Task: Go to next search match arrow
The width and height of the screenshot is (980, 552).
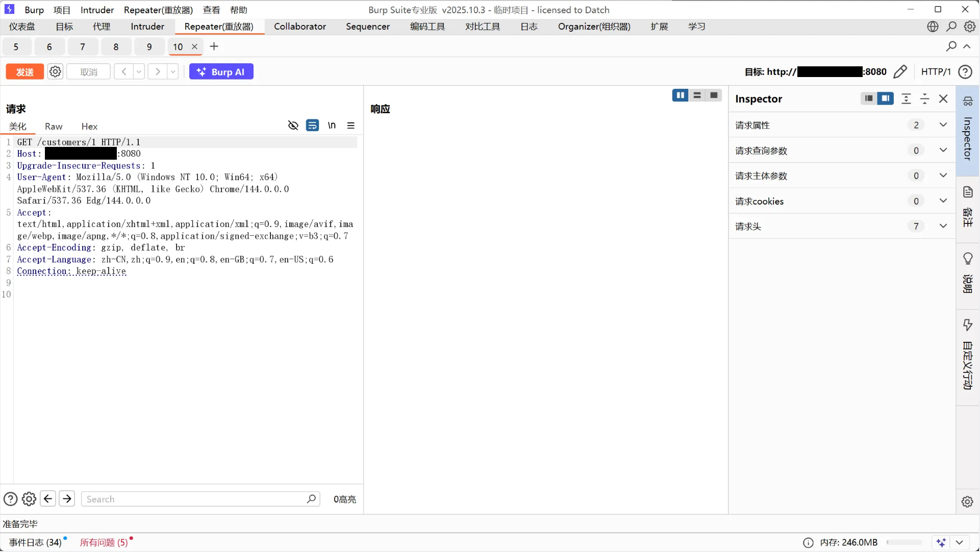Action: [x=67, y=498]
